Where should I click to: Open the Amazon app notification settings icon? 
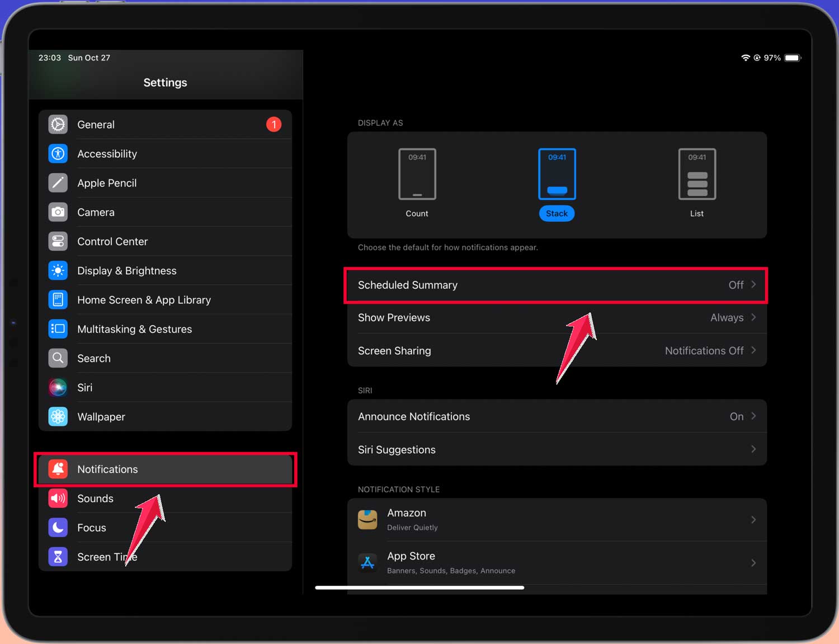(x=367, y=519)
